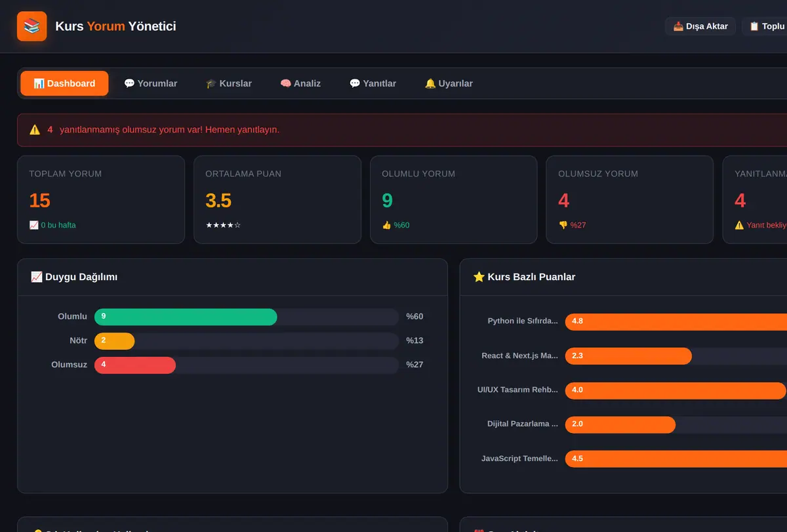Click the green Olumlu sentiment bar
Image resolution: width=787 pixels, height=532 pixels.
tap(186, 317)
